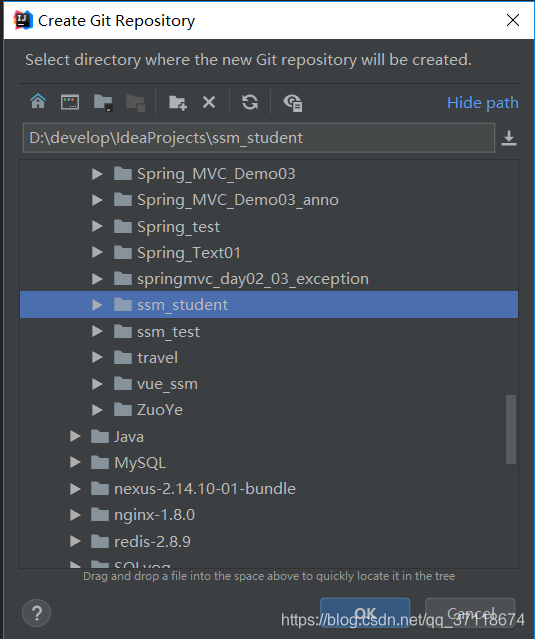535x639 pixels.
Task: Close the Create Git Repository dialog
Action: click(x=513, y=20)
